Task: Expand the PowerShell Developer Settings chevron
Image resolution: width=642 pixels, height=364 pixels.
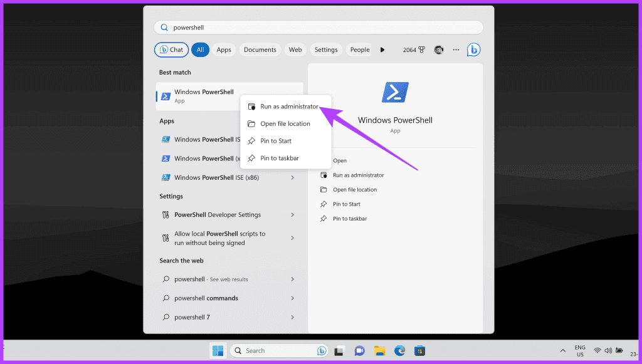Action: pyautogui.click(x=292, y=215)
